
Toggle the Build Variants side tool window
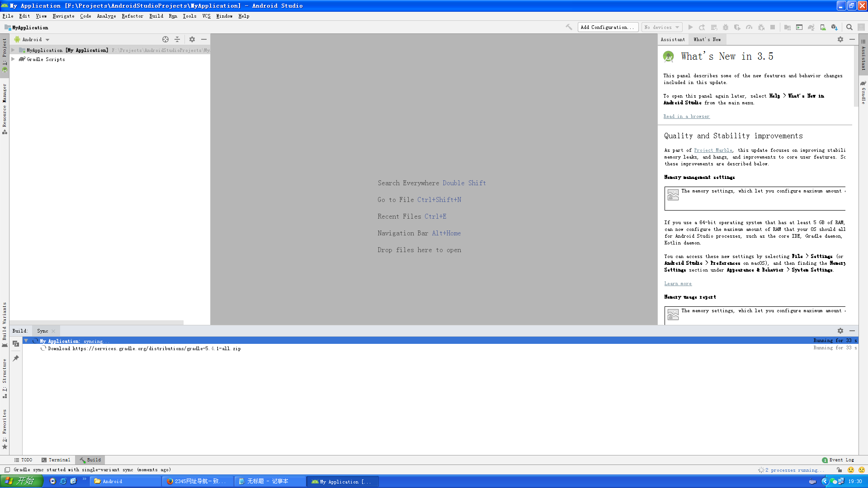pos(5,324)
